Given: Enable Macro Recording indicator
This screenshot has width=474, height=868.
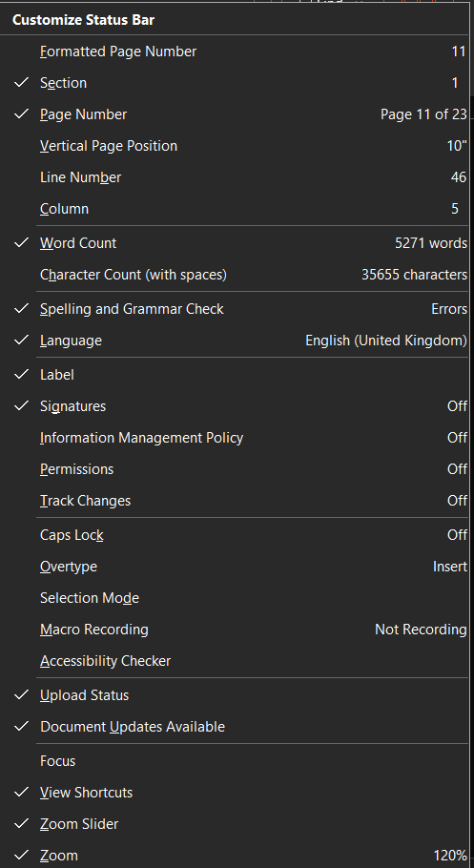Looking at the screenshot, I should [235, 630].
